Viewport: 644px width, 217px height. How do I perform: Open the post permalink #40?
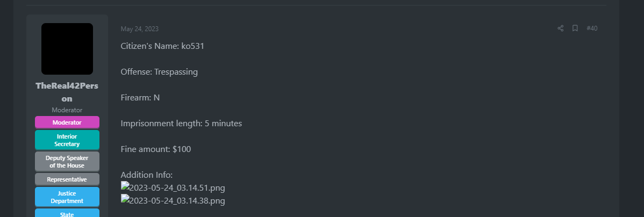point(592,28)
